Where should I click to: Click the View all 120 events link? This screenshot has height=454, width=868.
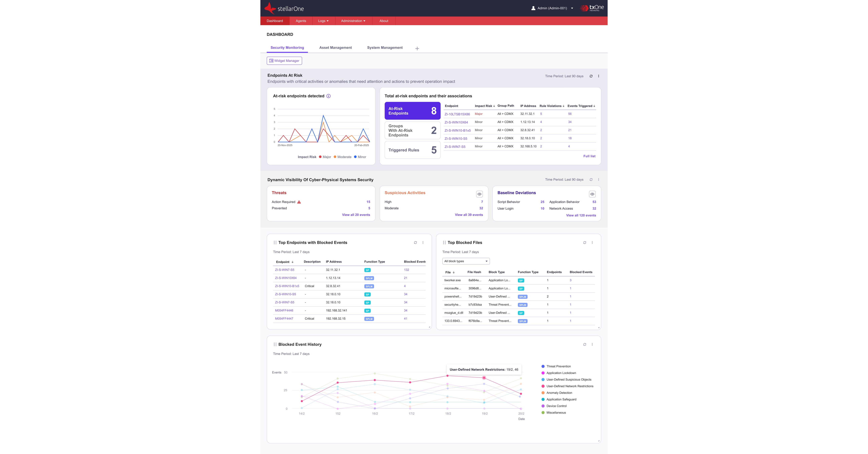[x=581, y=215]
